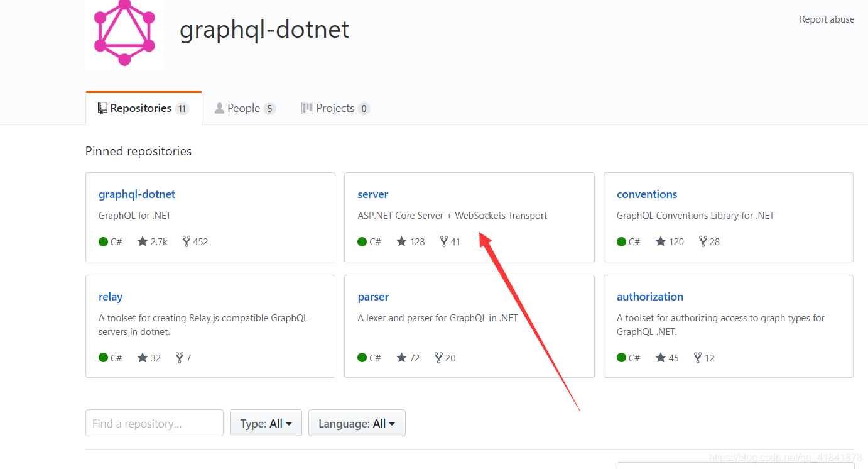Click 'A lexer and parser for GraphQL' text
Screen dimensions: 868x469
[438, 318]
